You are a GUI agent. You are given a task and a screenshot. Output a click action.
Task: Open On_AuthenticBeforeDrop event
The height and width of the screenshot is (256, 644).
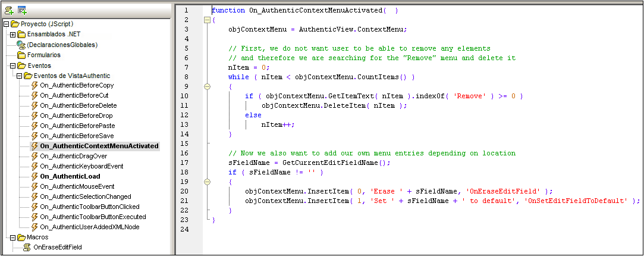tap(76, 115)
